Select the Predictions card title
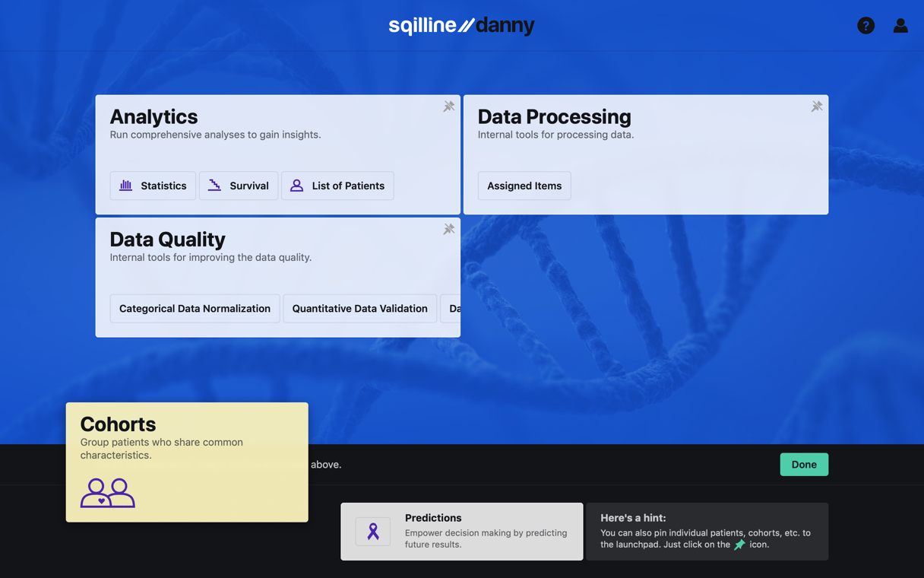 tap(433, 518)
